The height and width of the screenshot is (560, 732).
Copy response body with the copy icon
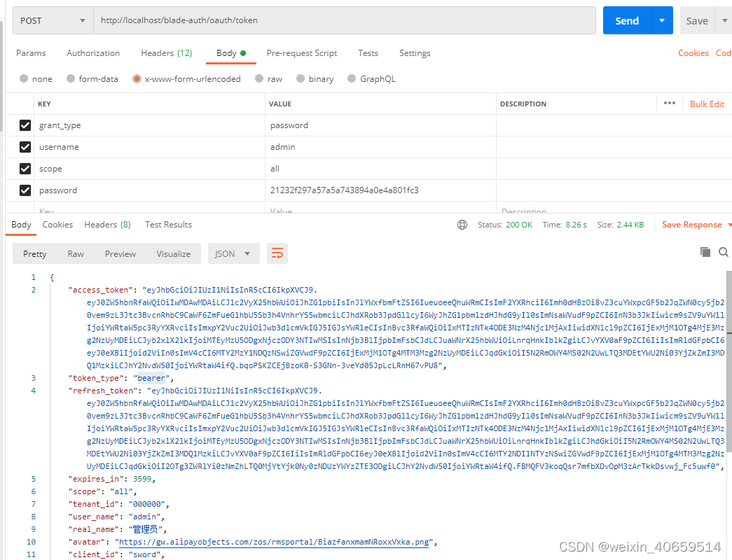point(705,252)
